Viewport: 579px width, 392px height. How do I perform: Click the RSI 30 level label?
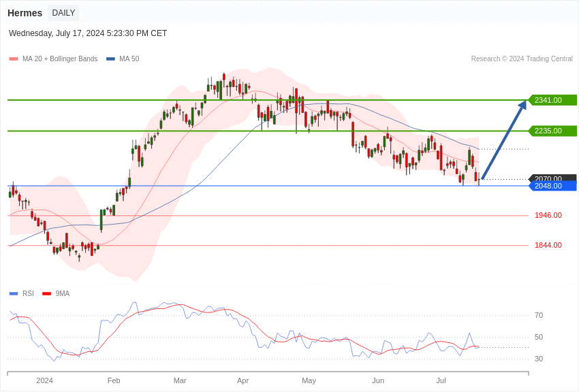tap(539, 359)
